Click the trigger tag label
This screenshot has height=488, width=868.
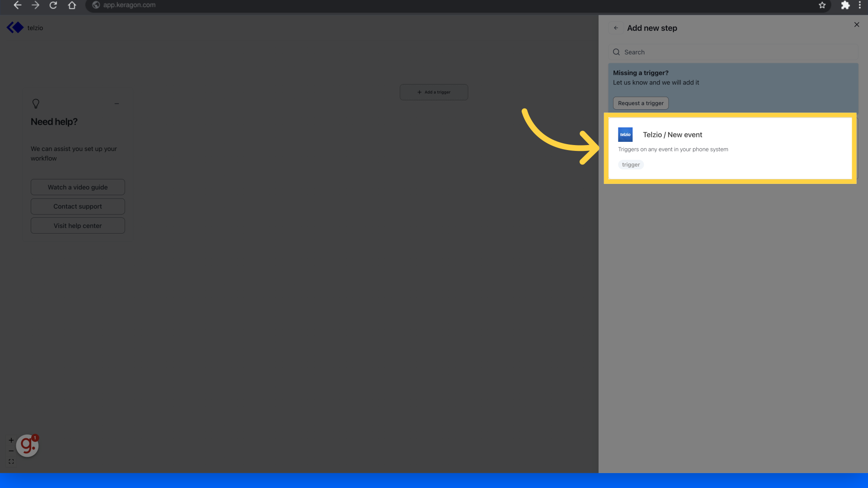coord(631,165)
